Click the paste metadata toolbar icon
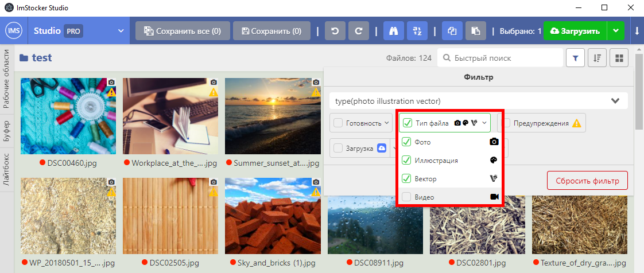 (x=476, y=31)
